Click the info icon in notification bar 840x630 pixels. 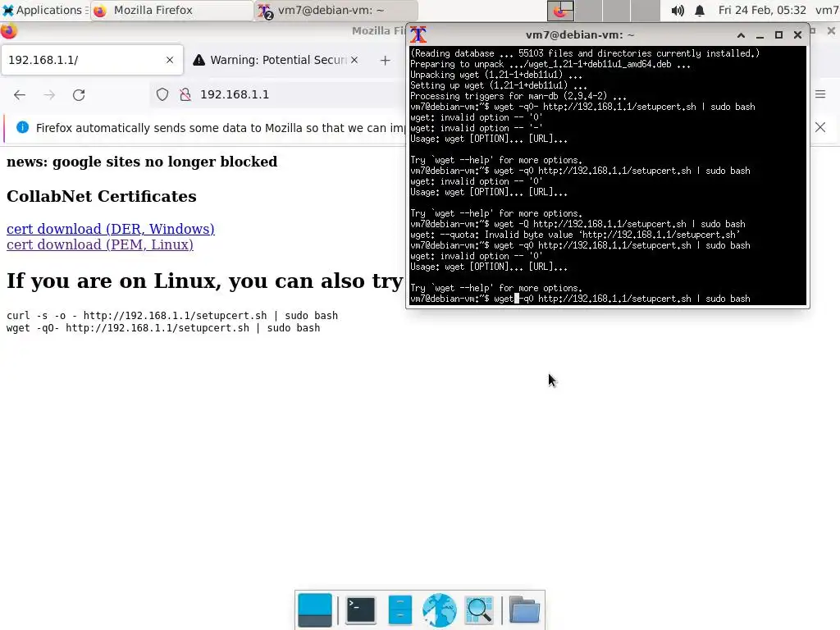coord(22,127)
